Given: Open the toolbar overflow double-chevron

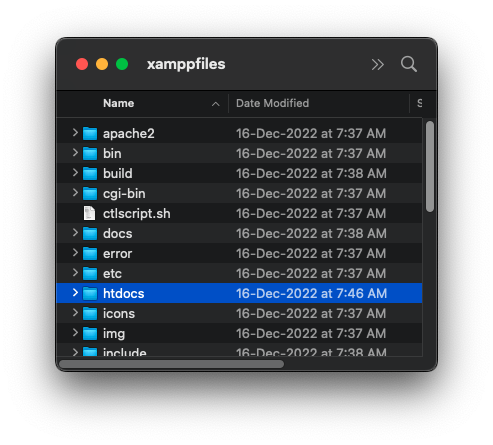Looking at the screenshot, I should (x=378, y=64).
